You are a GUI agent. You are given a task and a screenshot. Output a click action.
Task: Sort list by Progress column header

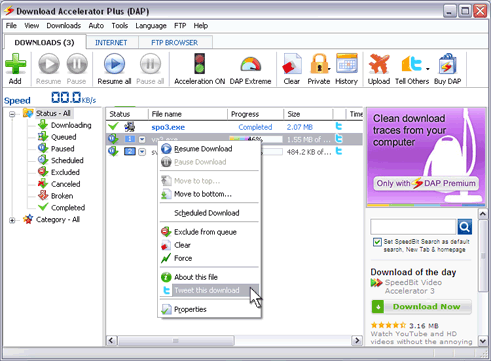(x=256, y=114)
